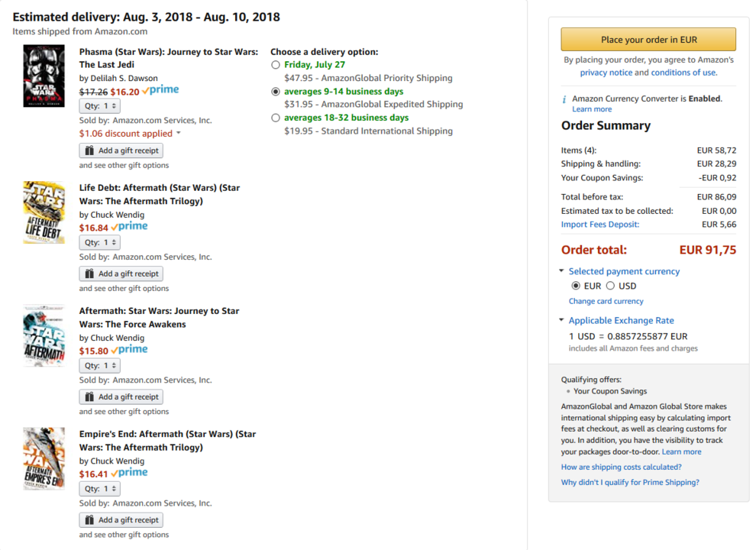756x550 pixels.
Task: Click gift icon for Aftermath Force Awakens receipt
Action: click(89, 396)
